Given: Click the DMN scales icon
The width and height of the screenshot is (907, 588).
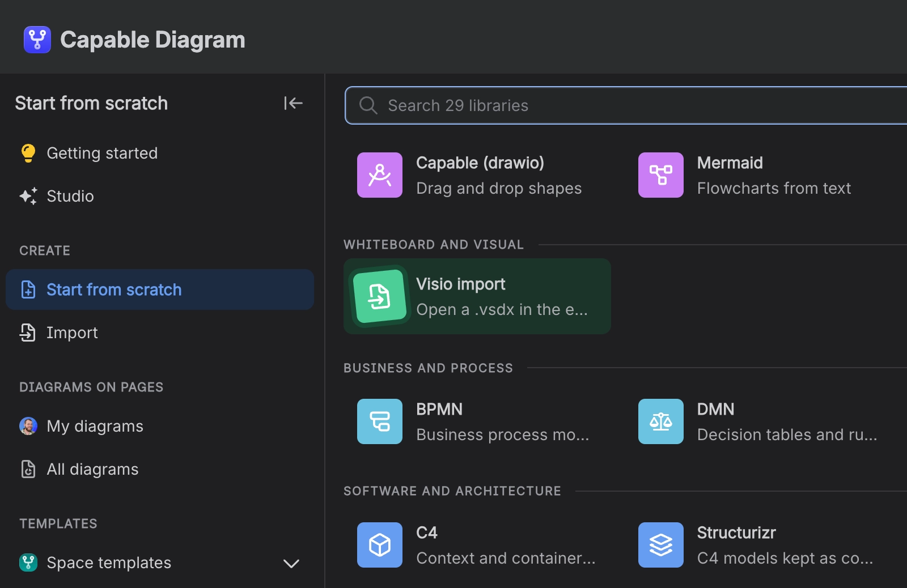Looking at the screenshot, I should tap(661, 421).
